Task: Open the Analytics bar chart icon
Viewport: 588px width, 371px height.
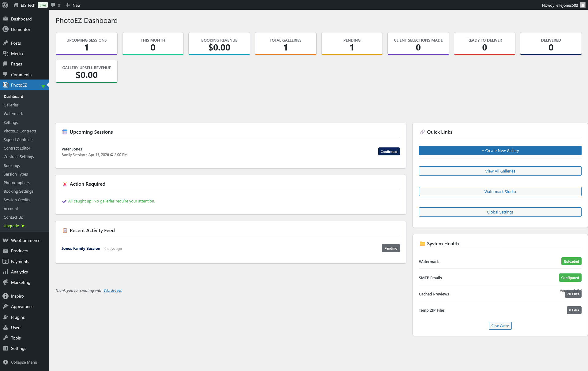Action: 6,272
